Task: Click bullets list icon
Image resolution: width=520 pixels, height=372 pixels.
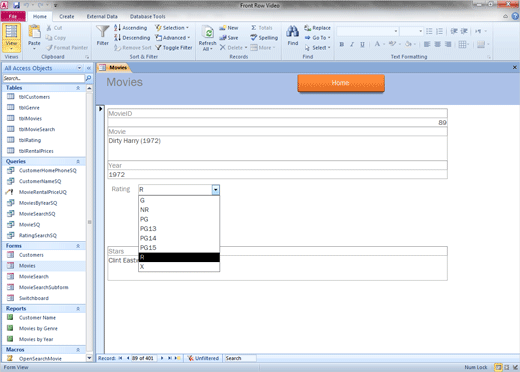Action: (x=429, y=31)
